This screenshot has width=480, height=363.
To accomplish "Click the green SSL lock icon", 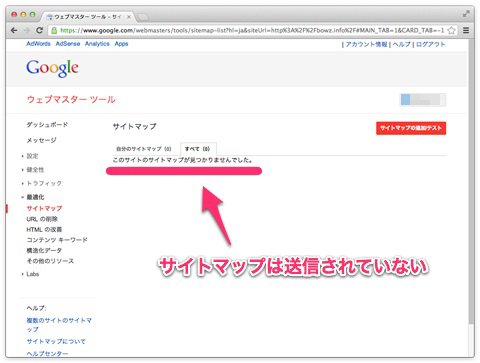I will pyautogui.click(x=54, y=31).
